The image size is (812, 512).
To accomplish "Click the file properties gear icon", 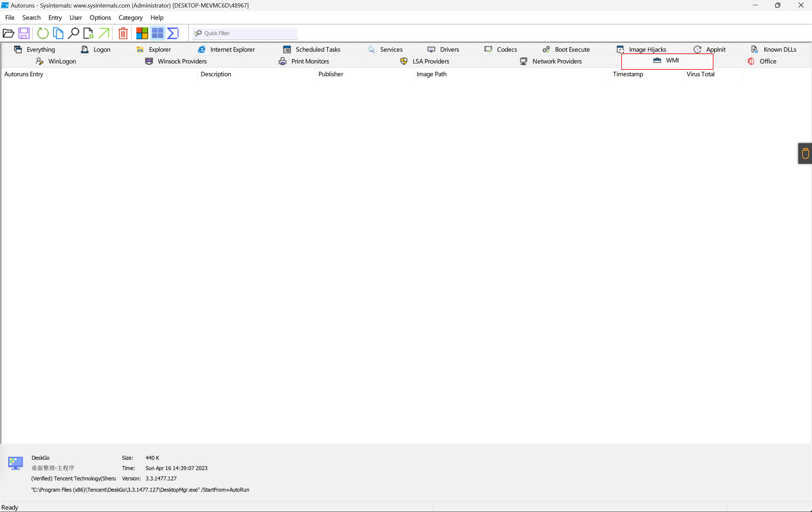I will tap(88, 33).
